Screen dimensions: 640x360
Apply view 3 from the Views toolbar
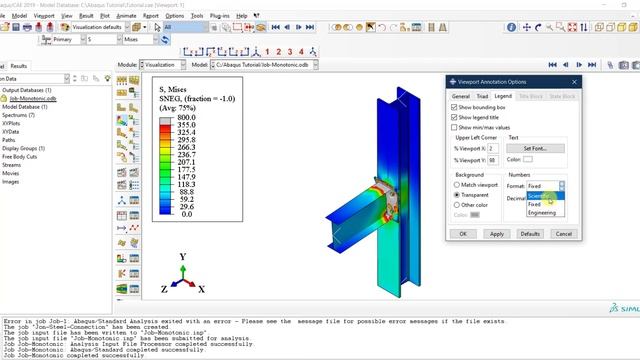click(x=290, y=52)
